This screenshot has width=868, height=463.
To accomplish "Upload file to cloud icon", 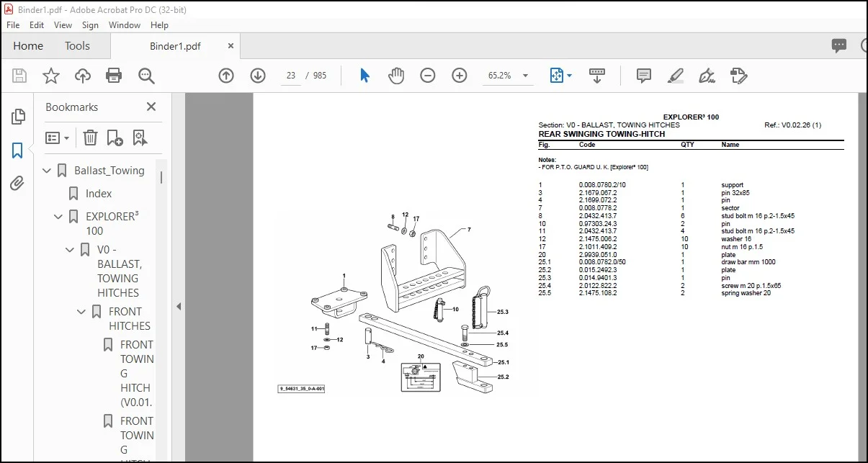I will click(x=83, y=76).
